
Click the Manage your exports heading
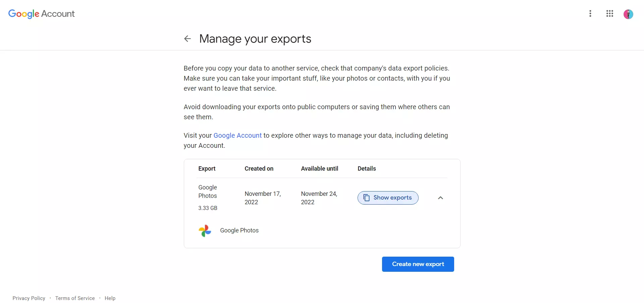tap(255, 39)
